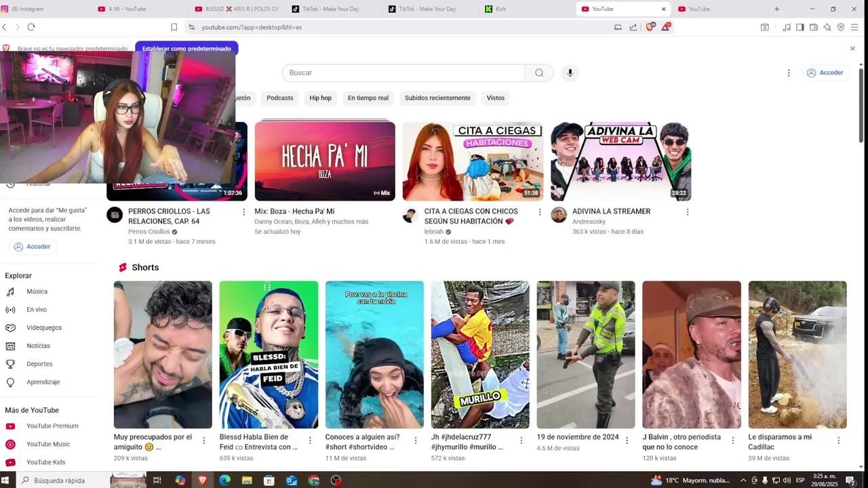Screen dimensions: 868x488
Task: Open YouTube Music in the sidebar
Action: (47, 445)
